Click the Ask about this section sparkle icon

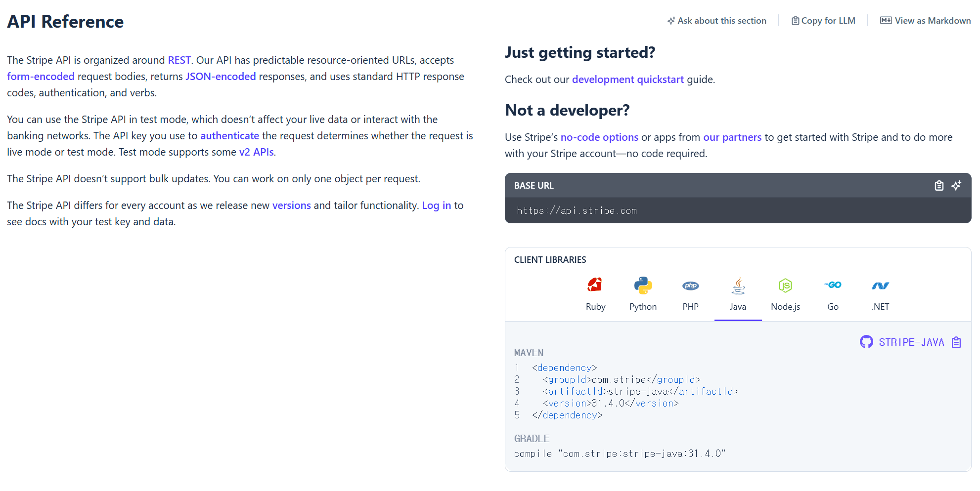pyautogui.click(x=671, y=21)
